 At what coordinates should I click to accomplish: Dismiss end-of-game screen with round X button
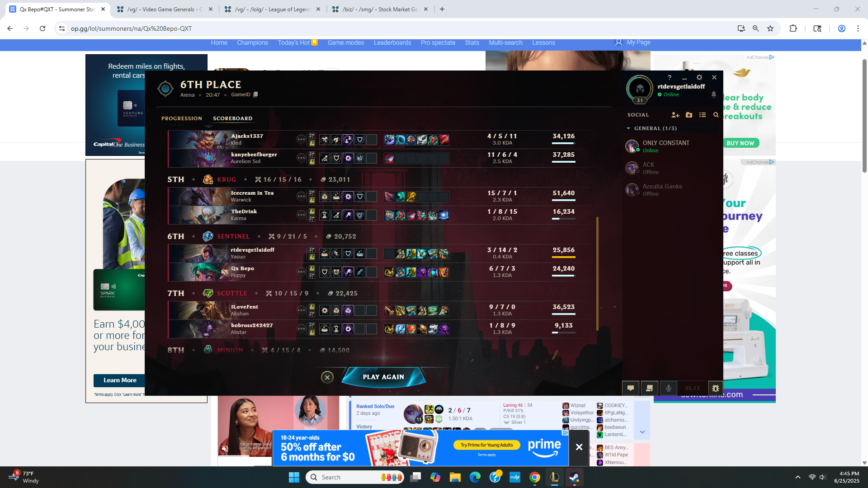coord(327,377)
